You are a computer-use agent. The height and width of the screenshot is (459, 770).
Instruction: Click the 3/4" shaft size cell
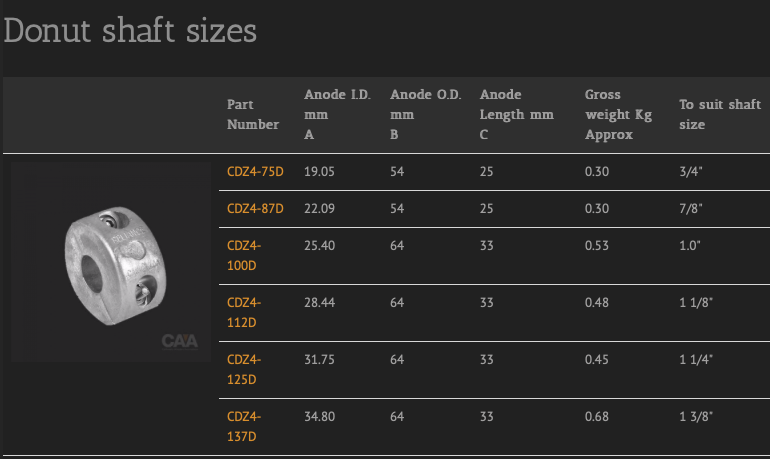691,172
